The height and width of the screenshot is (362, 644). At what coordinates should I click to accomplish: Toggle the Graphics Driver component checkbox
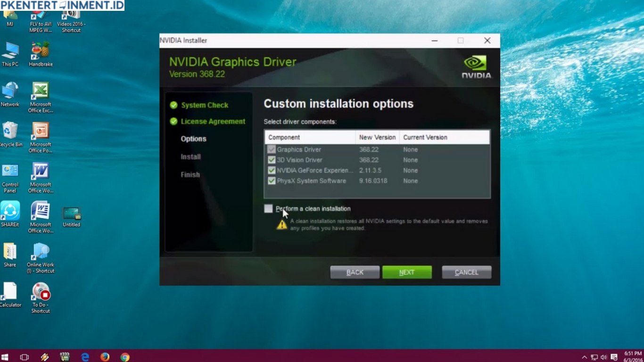coord(272,149)
